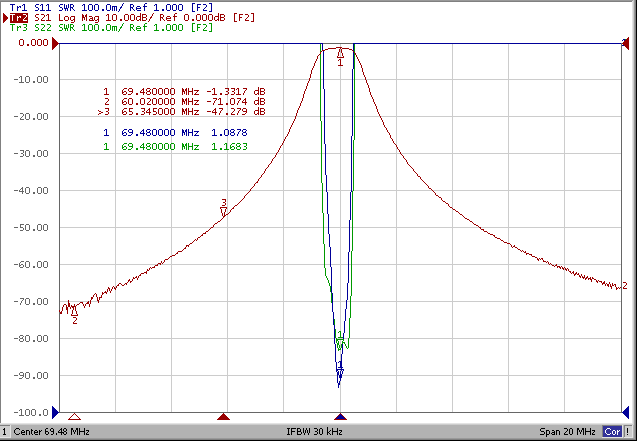This screenshot has width=637, height=441.
Task: Click marker 2 triangle on the red trace
Action: 73,311
